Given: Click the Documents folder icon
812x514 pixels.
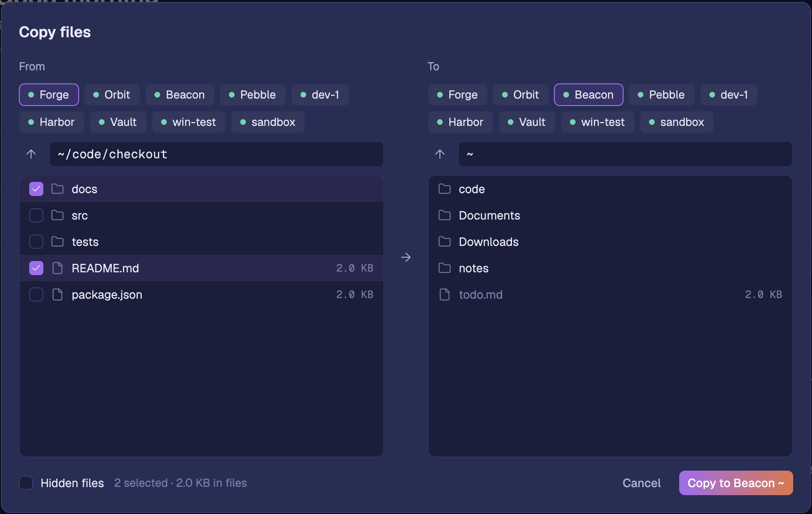Looking at the screenshot, I should [x=445, y=215].
